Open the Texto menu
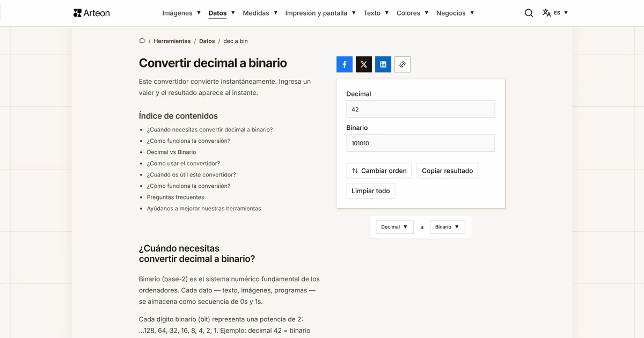 tap(372, 13)
